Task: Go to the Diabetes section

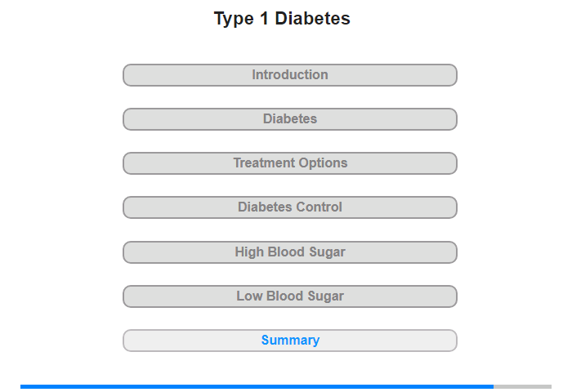Action: [x=289, y=119]
